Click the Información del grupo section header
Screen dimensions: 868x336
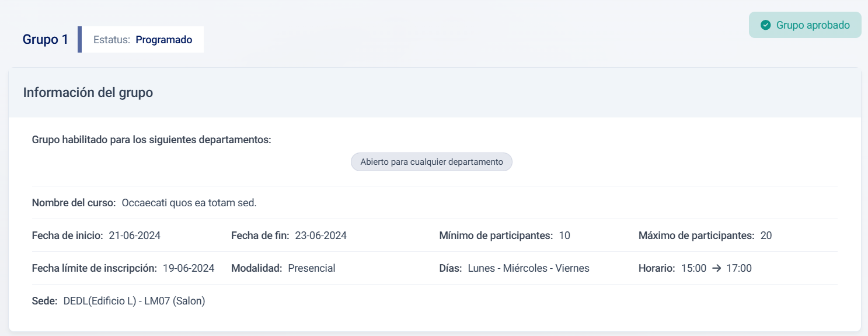88,92
